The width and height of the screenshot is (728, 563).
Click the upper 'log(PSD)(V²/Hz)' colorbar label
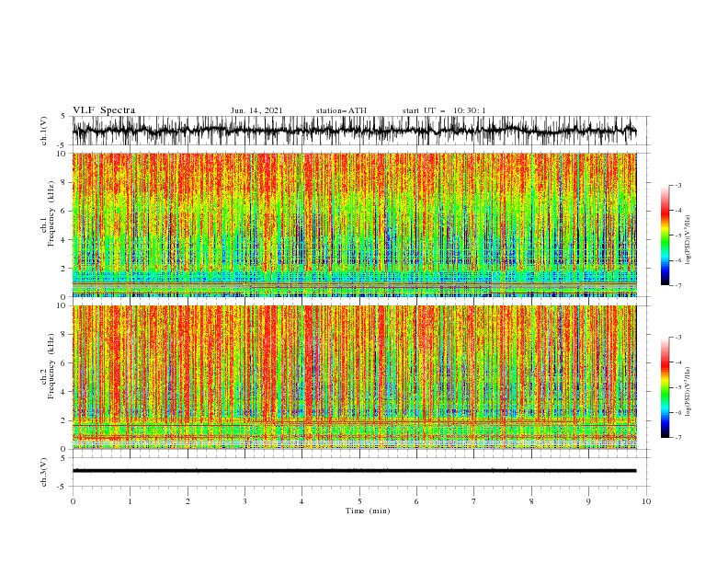(x=688, y=240)
